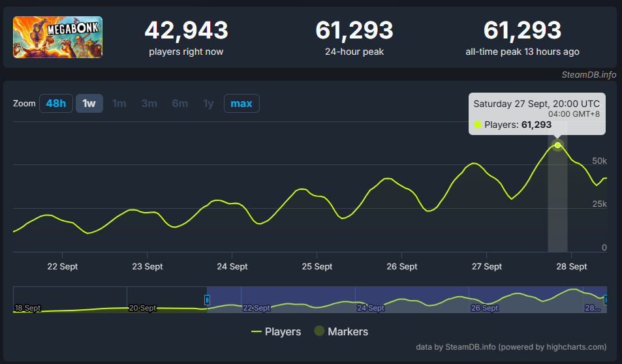Select the 1y zoom option
The image size is (622, 364).
(x=208, y=104)
